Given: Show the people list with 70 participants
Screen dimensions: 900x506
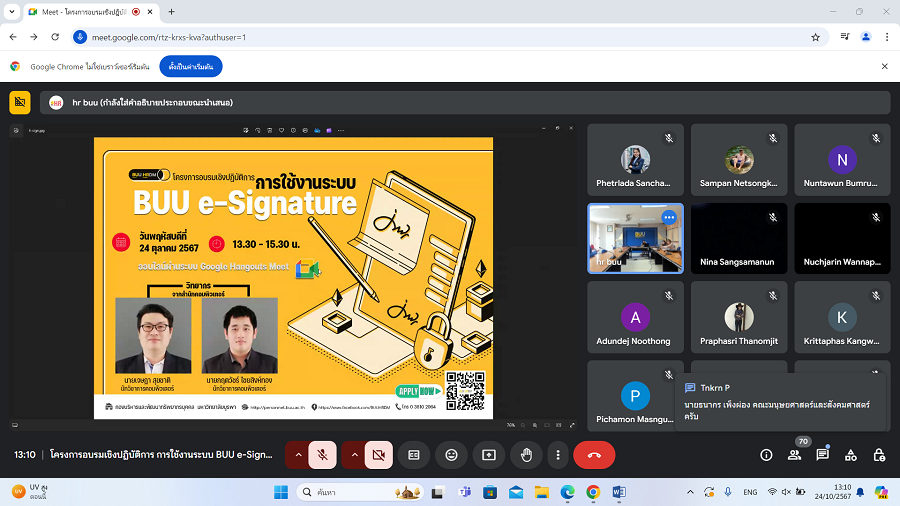Looking at the screenshot, I should 794,455.
